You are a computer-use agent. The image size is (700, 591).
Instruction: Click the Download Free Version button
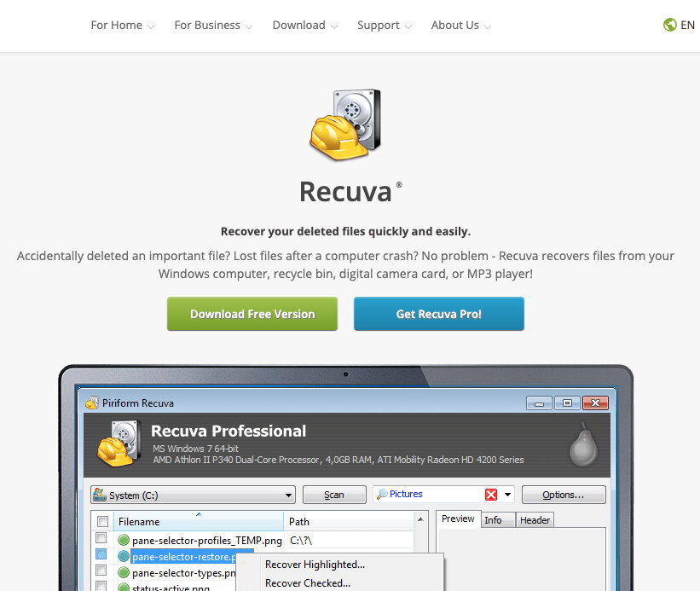click(252, 314)
